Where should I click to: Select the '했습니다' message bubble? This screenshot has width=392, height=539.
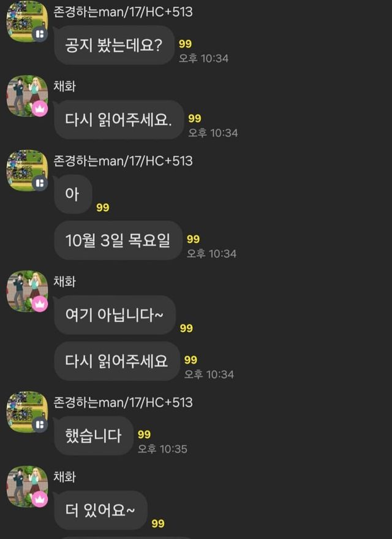pyautogui.click(x=93, y=436)
